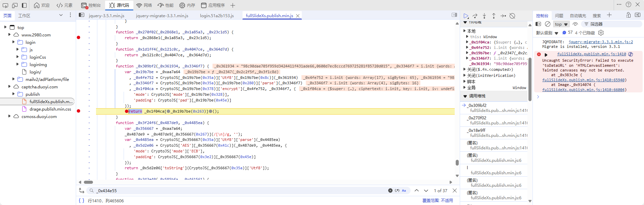Open drage.publish.min.css file

50,109
